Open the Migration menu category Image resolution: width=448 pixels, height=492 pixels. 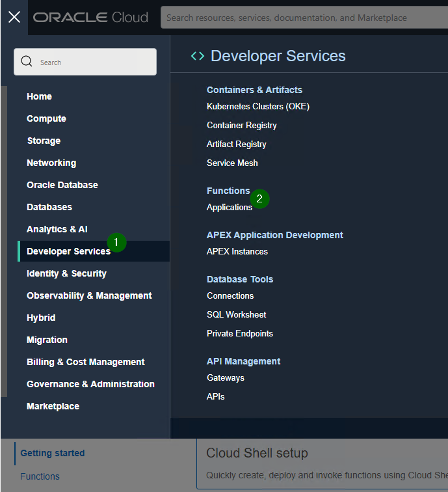pyautogui.click(x=47, y=340)
